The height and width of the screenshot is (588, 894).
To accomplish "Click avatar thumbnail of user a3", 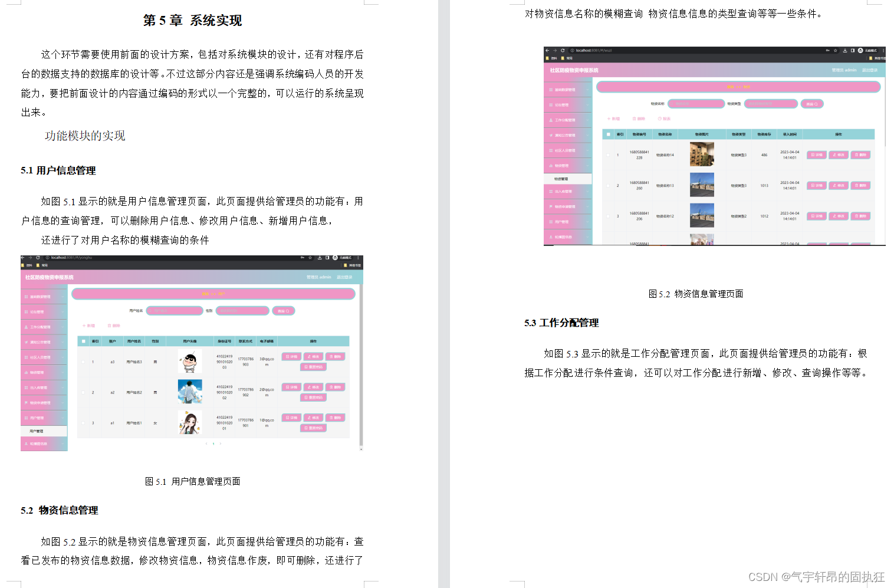I will point(190,362).
